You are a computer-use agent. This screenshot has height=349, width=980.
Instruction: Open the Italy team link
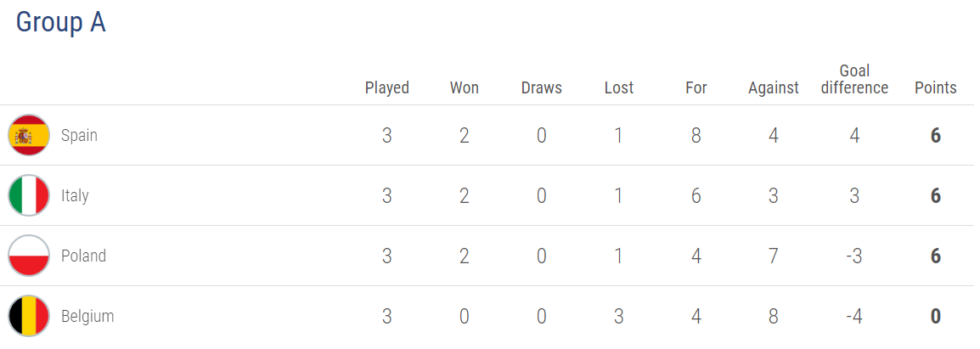click(75, 196)
